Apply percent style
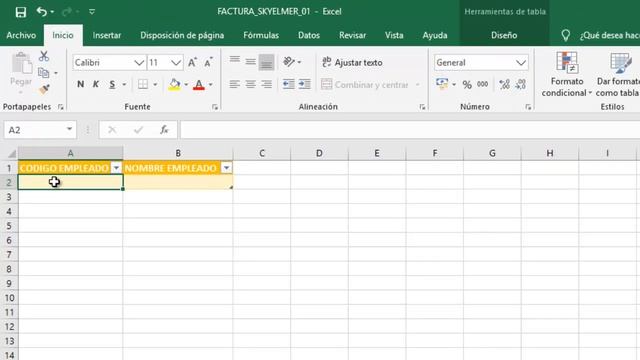This screenshot has height=360, width=640. [467, 84]
